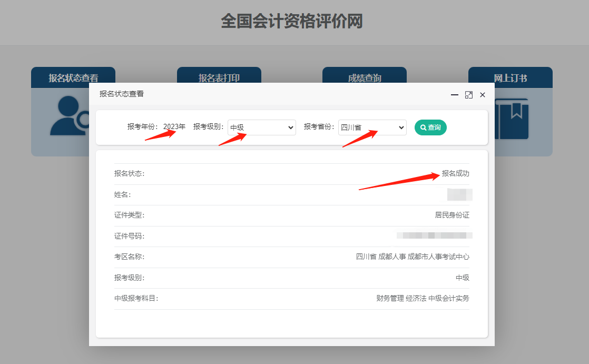Maximize the 报名状态查看 dialog
589x364 pixels.
click(x=468, y=95)
